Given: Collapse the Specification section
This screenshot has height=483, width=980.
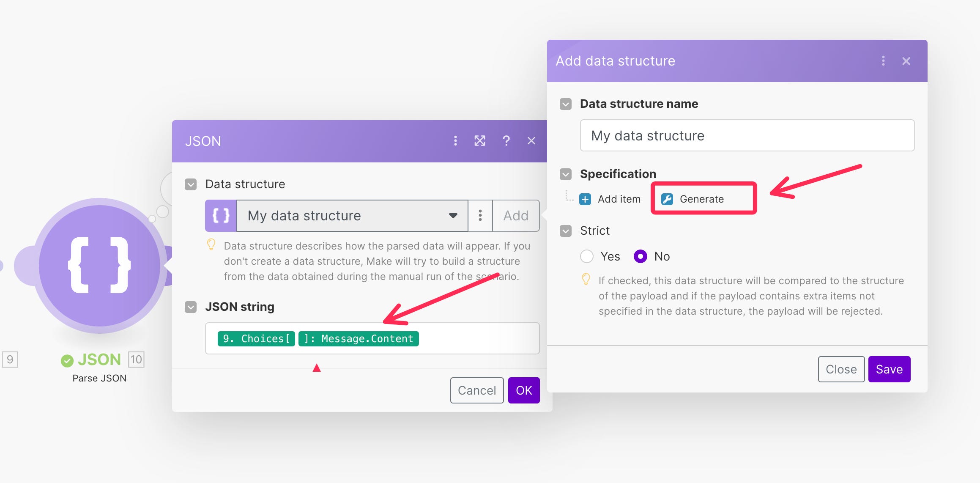Looking at the screenshot, I should 566,174.
